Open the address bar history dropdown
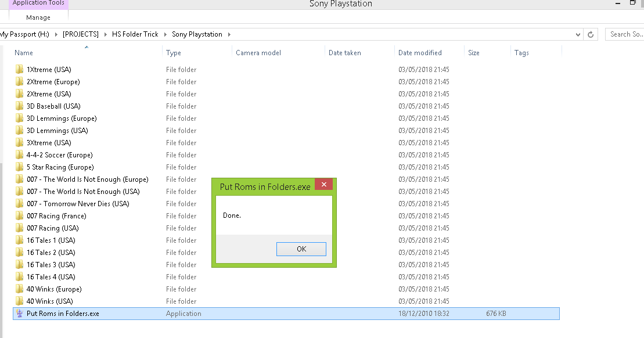Image resolution: width=644 pixels, height=338 pixels. tap(578, 34)
